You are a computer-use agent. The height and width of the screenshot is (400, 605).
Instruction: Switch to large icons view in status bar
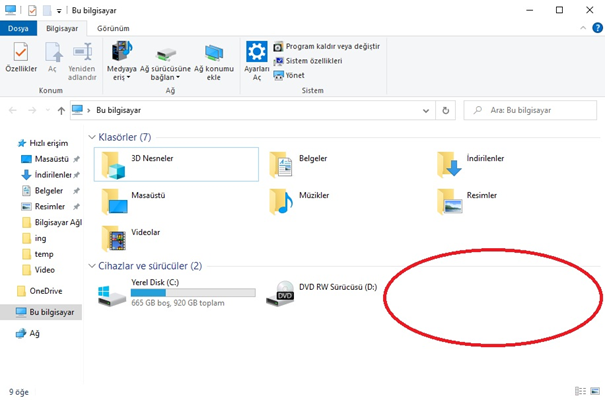[x=595, y=391]
